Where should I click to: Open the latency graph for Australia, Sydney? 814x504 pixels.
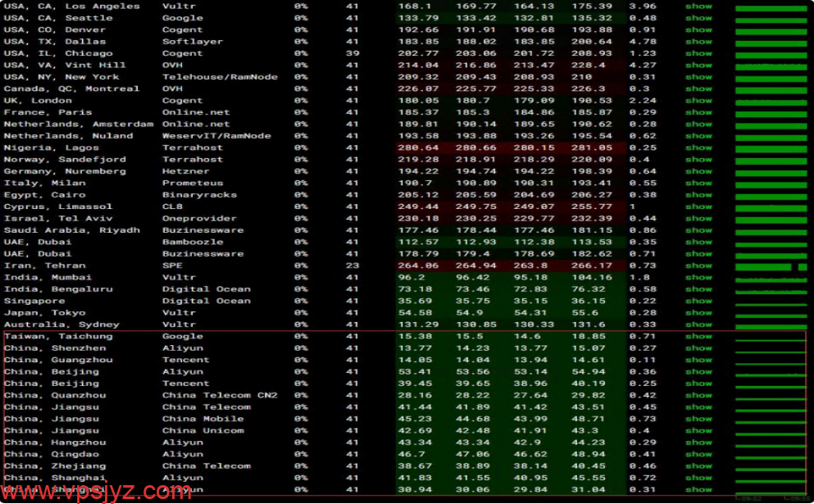771,326
